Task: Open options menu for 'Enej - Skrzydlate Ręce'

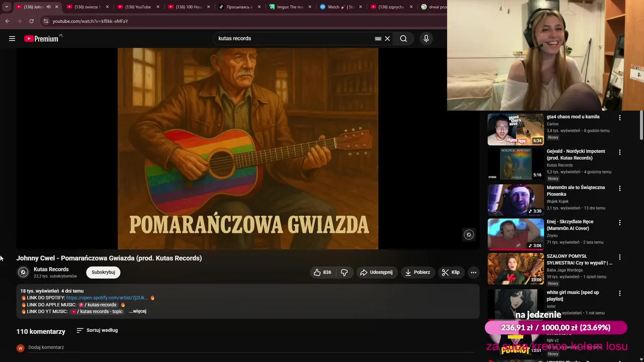Action: 620,222
